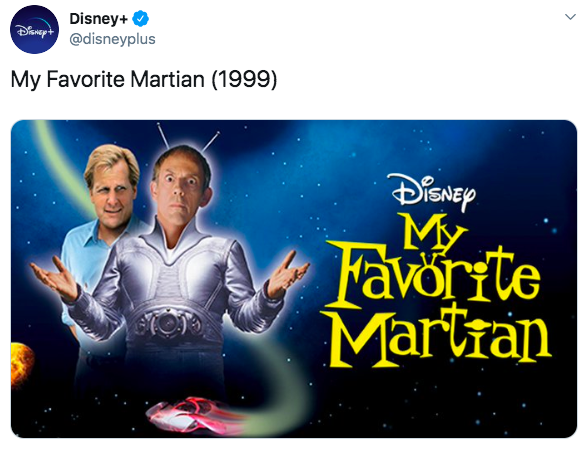584x453 pixels.
Task: Click the white Disney logo on poster
Action: 432,192
